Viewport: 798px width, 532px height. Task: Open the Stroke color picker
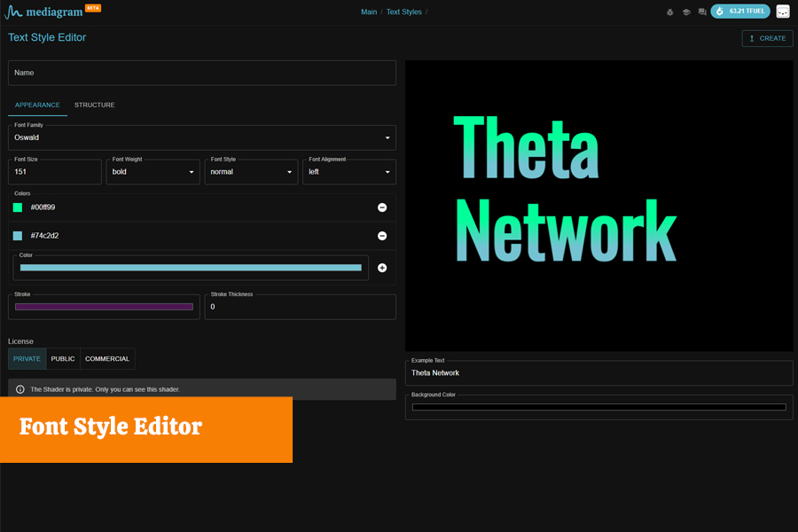point(104,307)
